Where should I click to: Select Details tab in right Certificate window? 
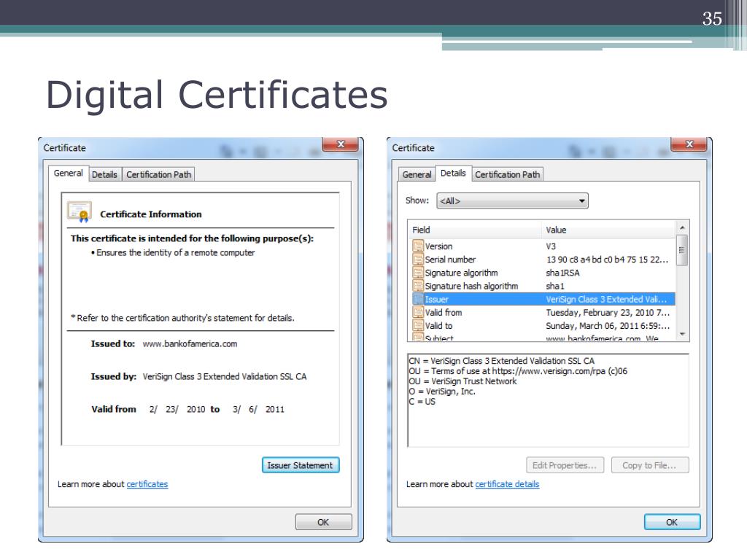(x=453, y=174)
